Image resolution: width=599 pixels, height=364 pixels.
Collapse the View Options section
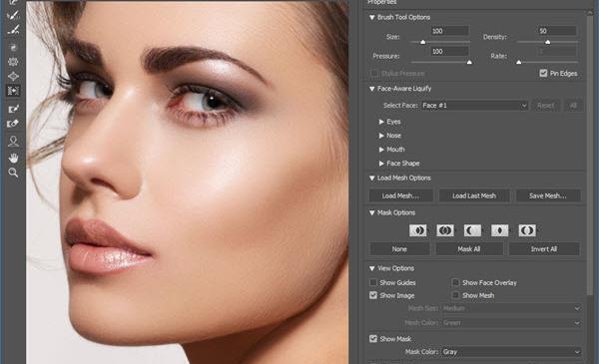tap(371, 268)
